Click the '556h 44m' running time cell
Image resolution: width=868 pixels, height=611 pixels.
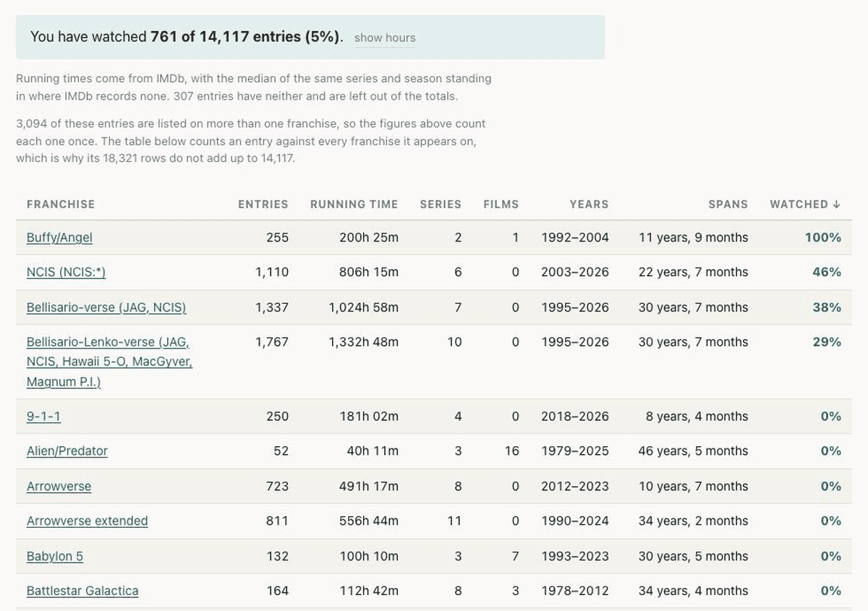pos(369,521)
